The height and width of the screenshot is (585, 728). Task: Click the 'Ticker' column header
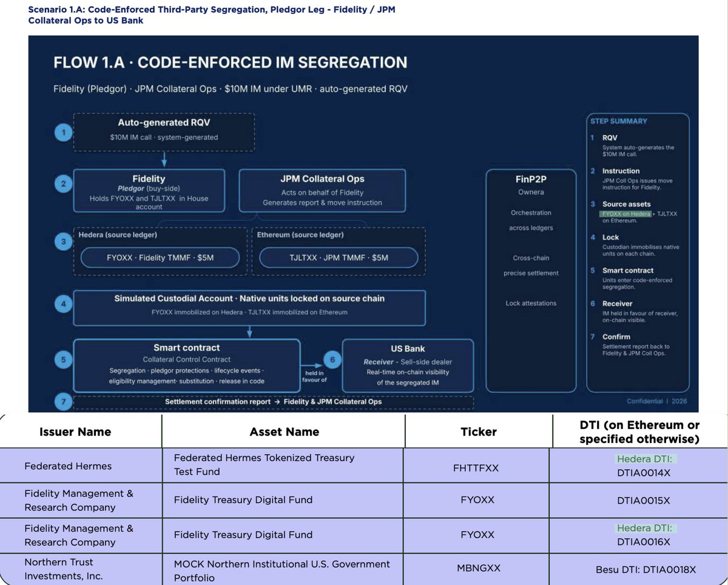(x=478, y=432)
